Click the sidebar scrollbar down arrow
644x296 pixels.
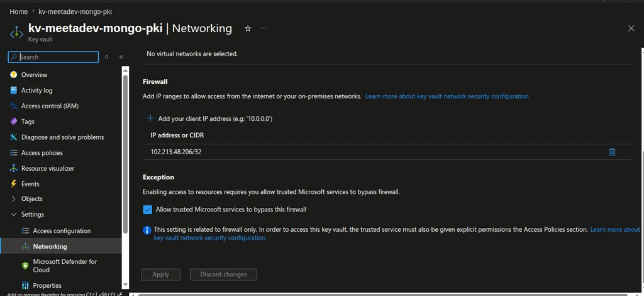click(x=125, y=285)
